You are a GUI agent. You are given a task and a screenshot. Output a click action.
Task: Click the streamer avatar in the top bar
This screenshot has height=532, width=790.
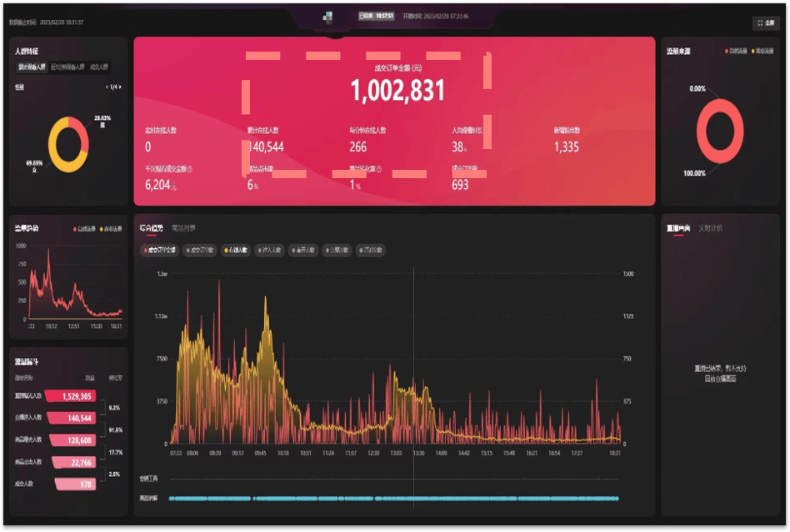coord(327,17)
